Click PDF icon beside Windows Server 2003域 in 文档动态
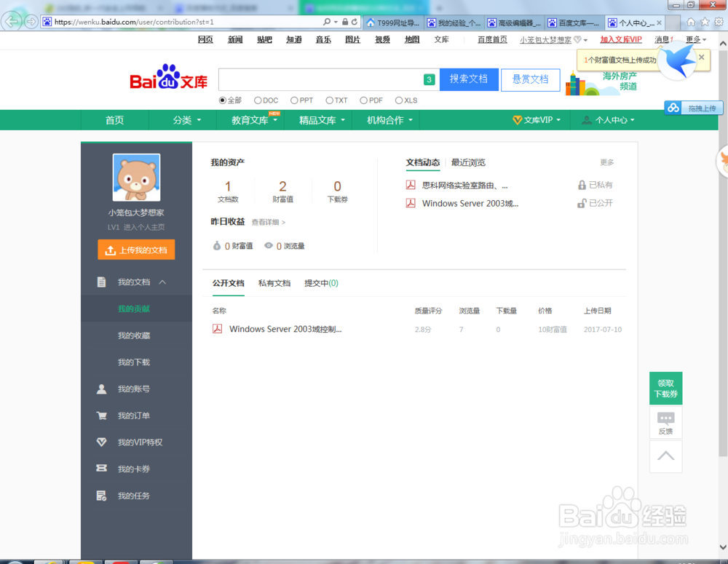Image resolution: width=728 pixels, height=564 pixels. 411,203
